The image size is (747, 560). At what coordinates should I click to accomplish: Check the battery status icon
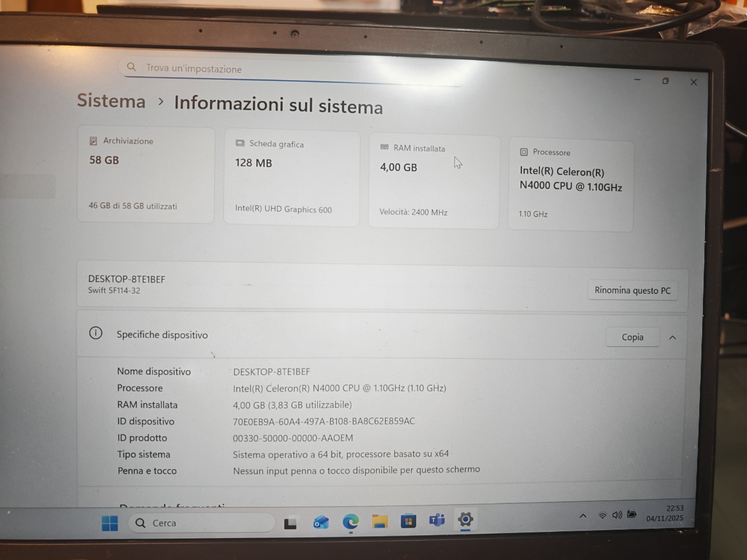[x=632, y=514]
